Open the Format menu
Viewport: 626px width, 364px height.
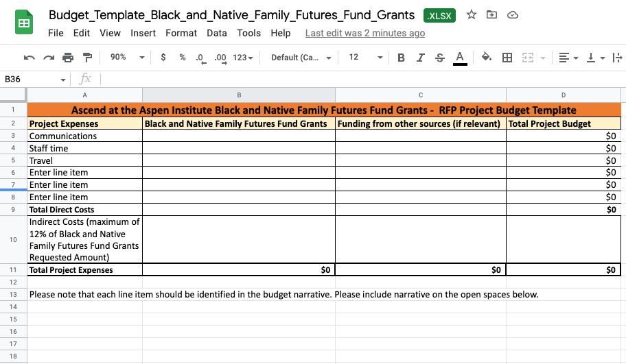(181, 33)
